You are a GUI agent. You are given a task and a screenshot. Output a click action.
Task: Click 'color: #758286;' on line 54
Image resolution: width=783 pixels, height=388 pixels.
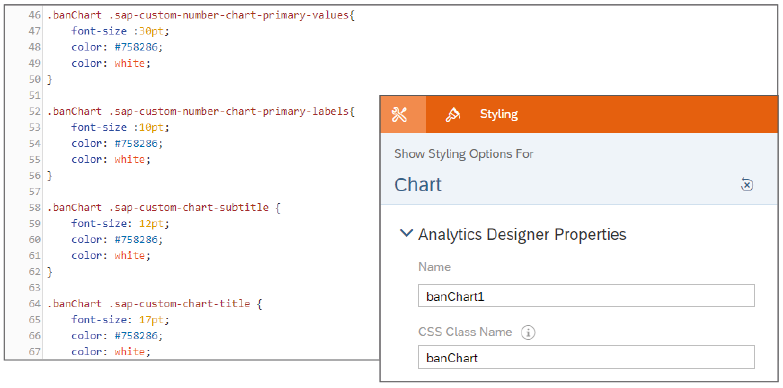117,143
